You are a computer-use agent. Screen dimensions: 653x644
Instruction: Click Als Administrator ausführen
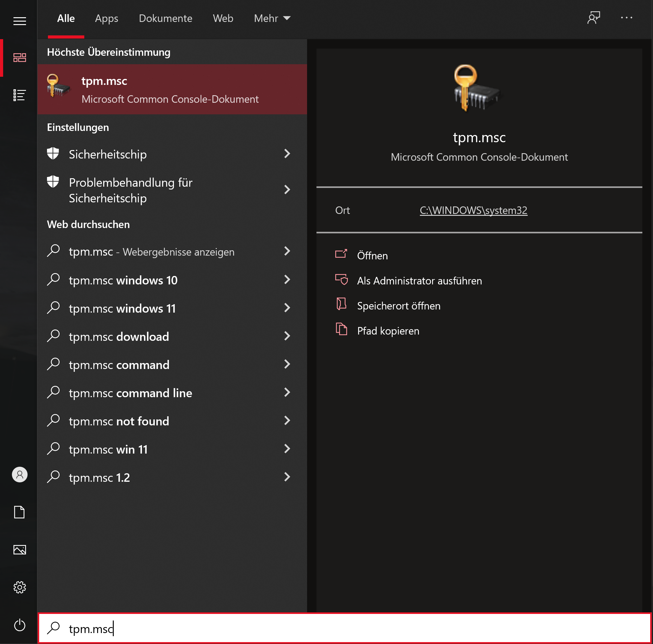419,281
